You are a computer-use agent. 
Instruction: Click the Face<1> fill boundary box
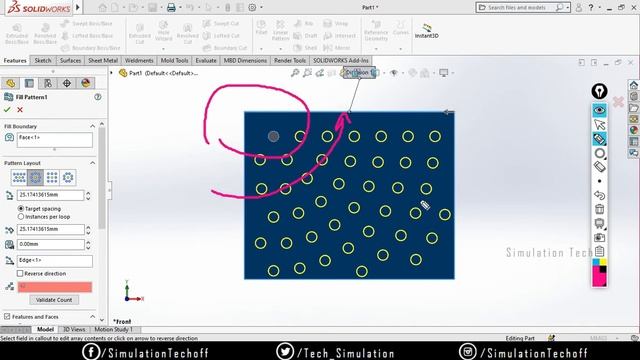coord(55,140)
